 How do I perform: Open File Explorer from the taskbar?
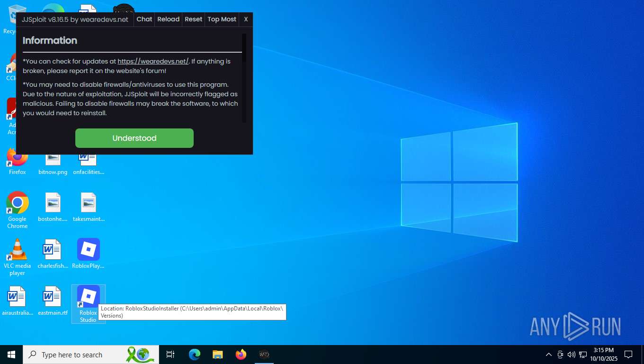[217, 355]
